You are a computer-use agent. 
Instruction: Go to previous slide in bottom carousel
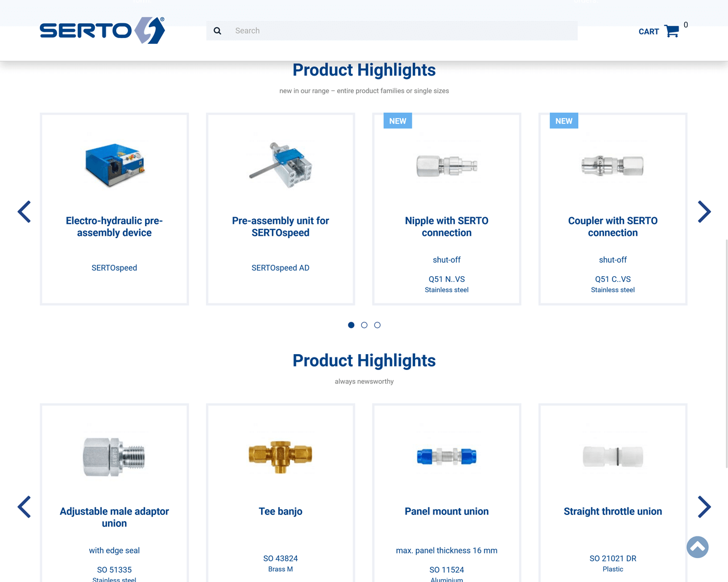click(24, 507)
